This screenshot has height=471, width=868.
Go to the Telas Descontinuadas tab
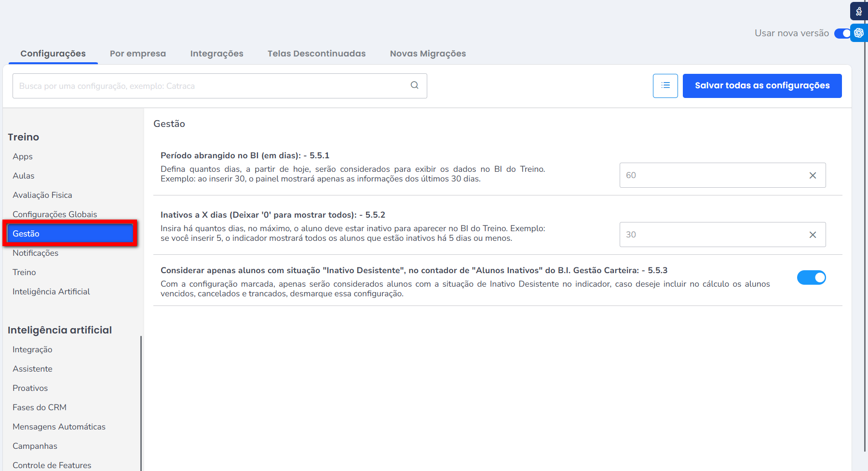[316, 54]
